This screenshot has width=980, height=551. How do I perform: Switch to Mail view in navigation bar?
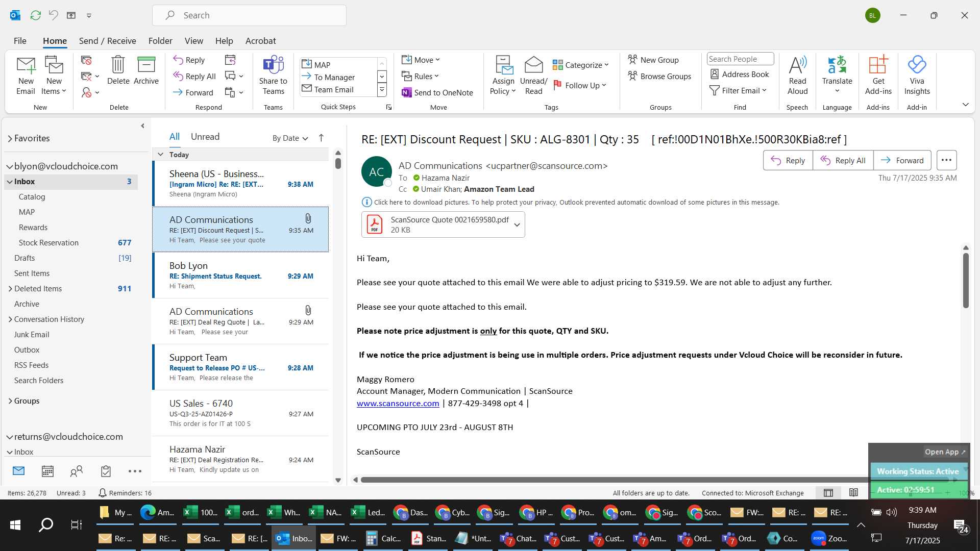[18, 471]
